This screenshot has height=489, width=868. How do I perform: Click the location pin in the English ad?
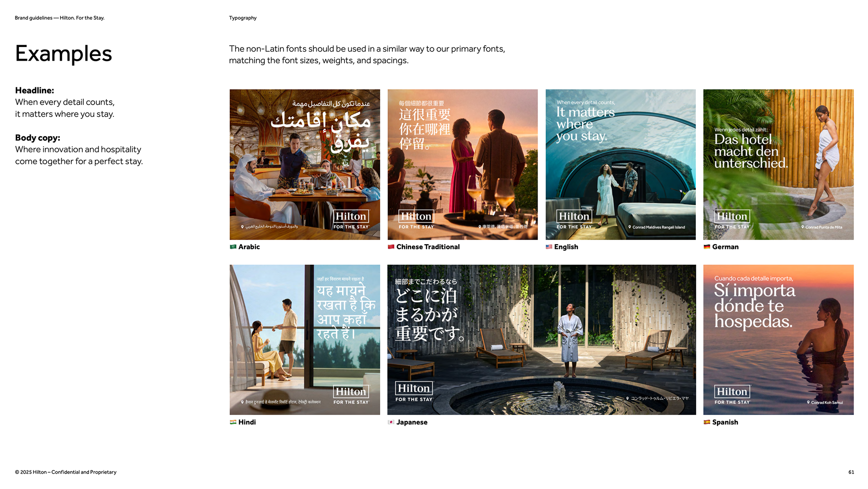[x=629, y=227]
